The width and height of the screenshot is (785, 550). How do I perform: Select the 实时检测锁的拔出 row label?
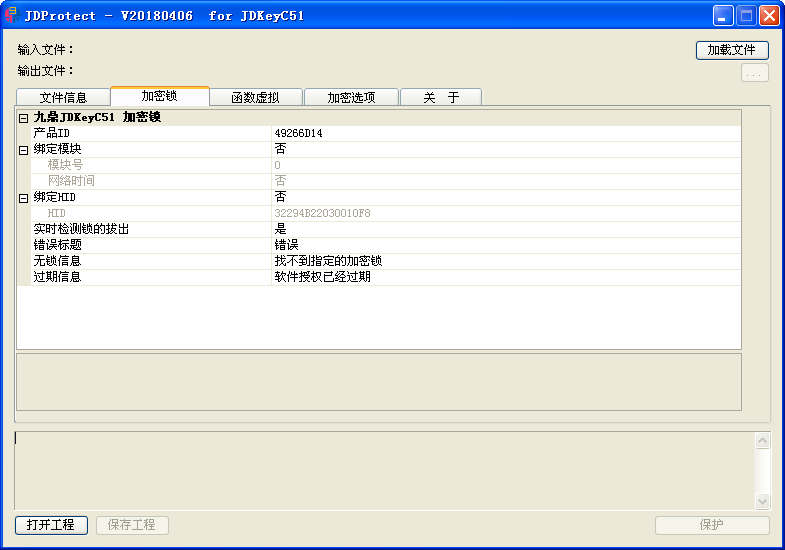81,229
